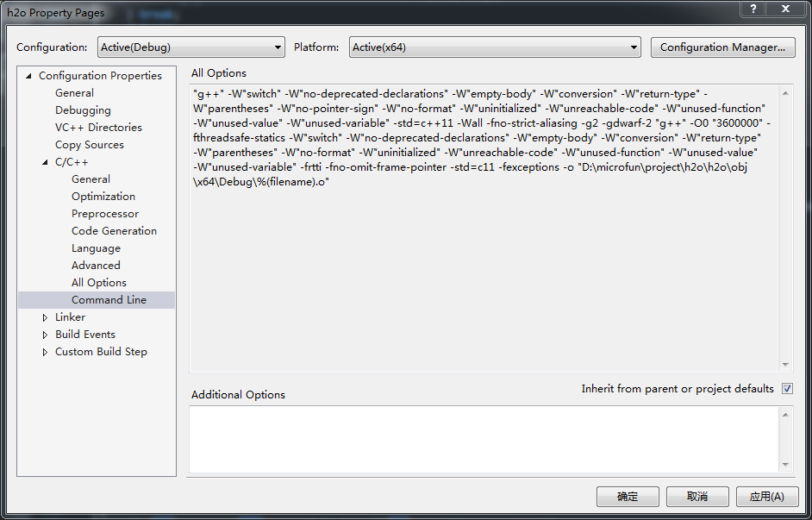Image resolution: width=812 pixels, height=520 pixels.
Task: Open the Preprocessor page
Action: [x=105, y=213]
